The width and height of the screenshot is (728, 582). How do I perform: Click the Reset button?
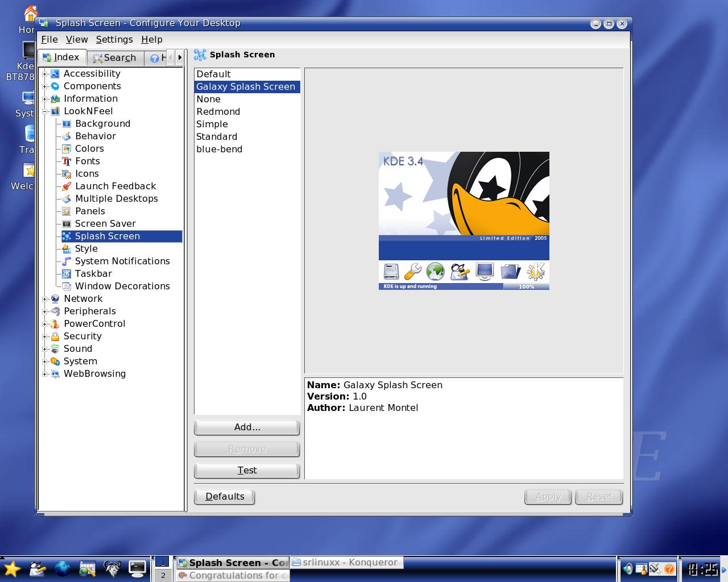(x=599, y=497)
